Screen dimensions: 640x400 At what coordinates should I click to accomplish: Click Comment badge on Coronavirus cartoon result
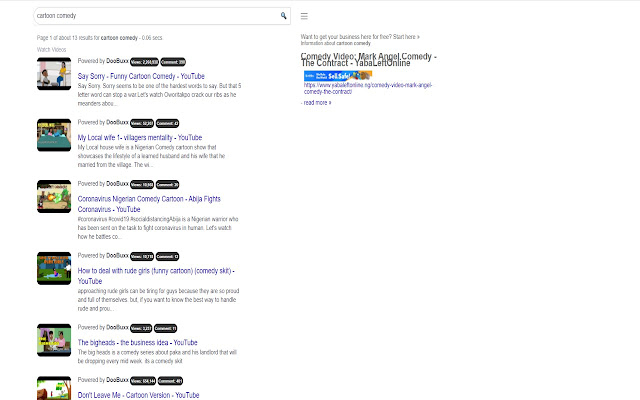coord(167,184)
